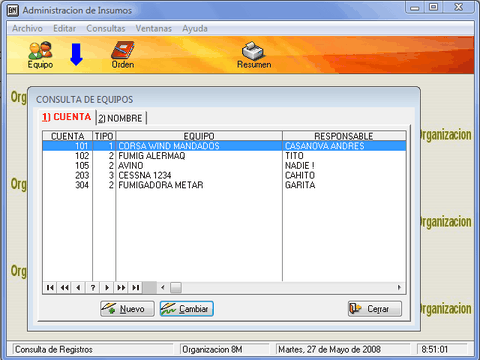Open the Orden notebook toolbar icon
Screen dimensions: 480x360
point(123,55)
